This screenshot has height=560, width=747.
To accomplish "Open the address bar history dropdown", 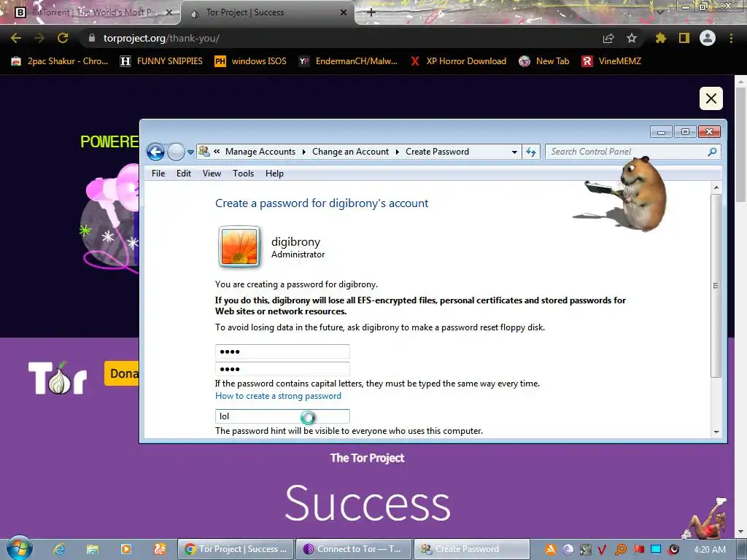I will pyautogui.click(x=514, y=152).
